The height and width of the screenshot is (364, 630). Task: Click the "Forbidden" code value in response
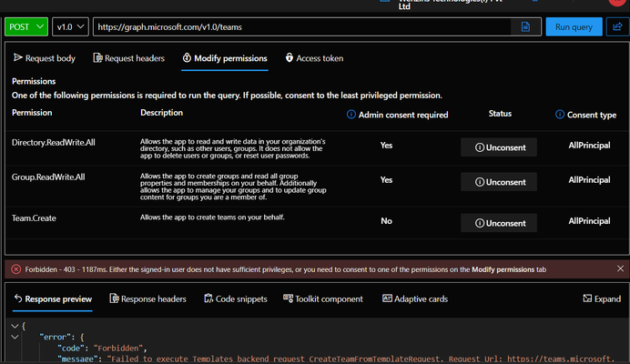(119, 348)
